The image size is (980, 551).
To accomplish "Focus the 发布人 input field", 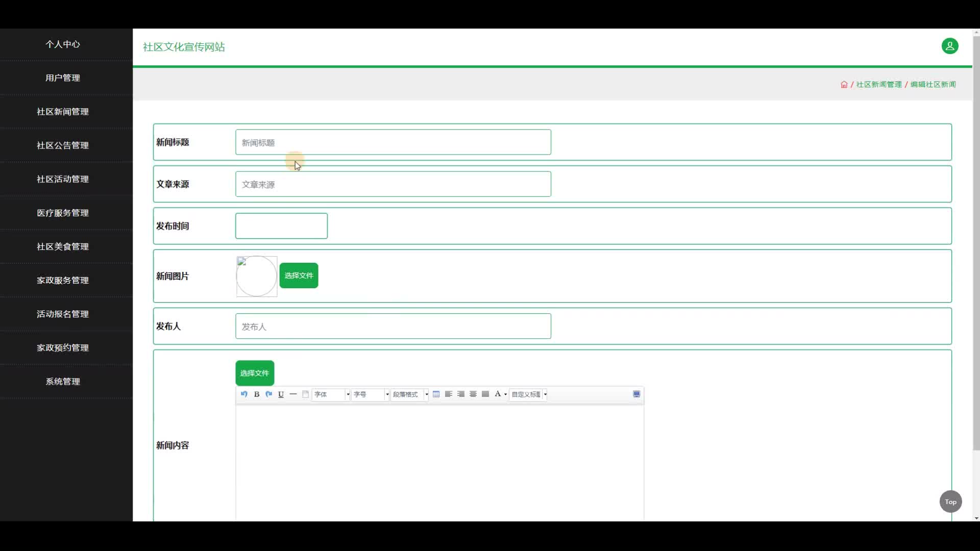I will [x=393, y=326].
